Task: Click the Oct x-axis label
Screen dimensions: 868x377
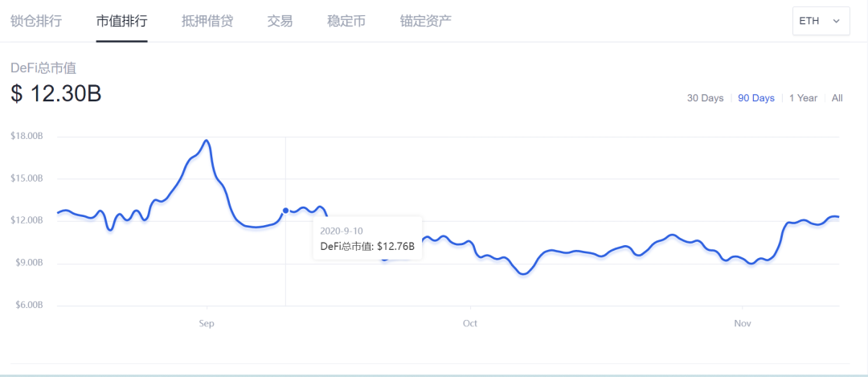Action: (470, 323)
